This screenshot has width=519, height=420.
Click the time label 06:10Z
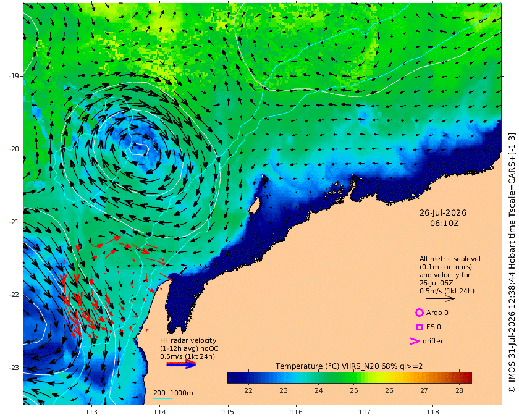pyautogui.click(x=444, y=224)
